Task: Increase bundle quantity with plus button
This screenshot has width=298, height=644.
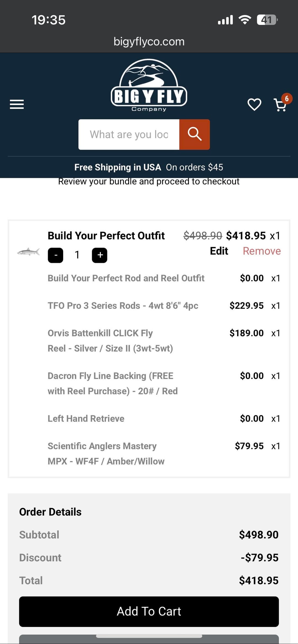Action: pyautogui.click(x=100, y=255)
